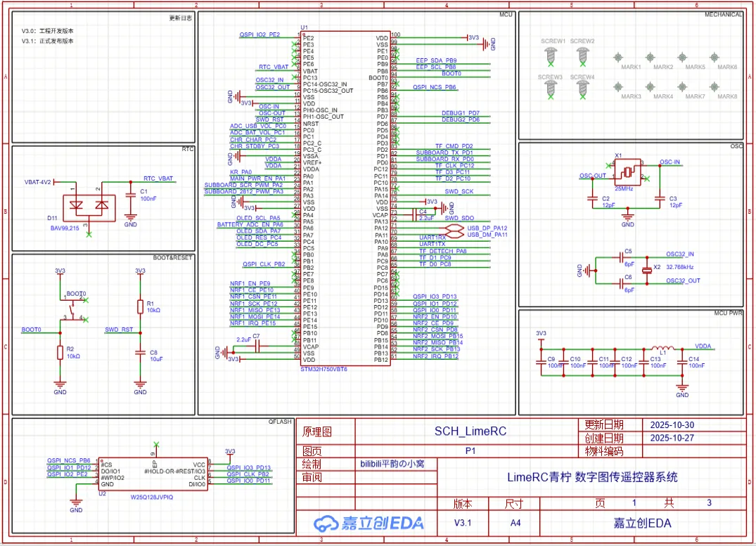This screenshot has width=756, height=546.
Task: Click the W25Q128JVPIQ flash chip label
Action: [x=153, y=496]
